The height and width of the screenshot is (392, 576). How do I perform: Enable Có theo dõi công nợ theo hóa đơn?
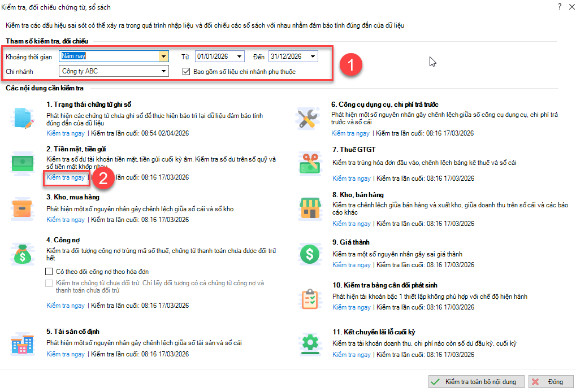[x=49, y=272]
